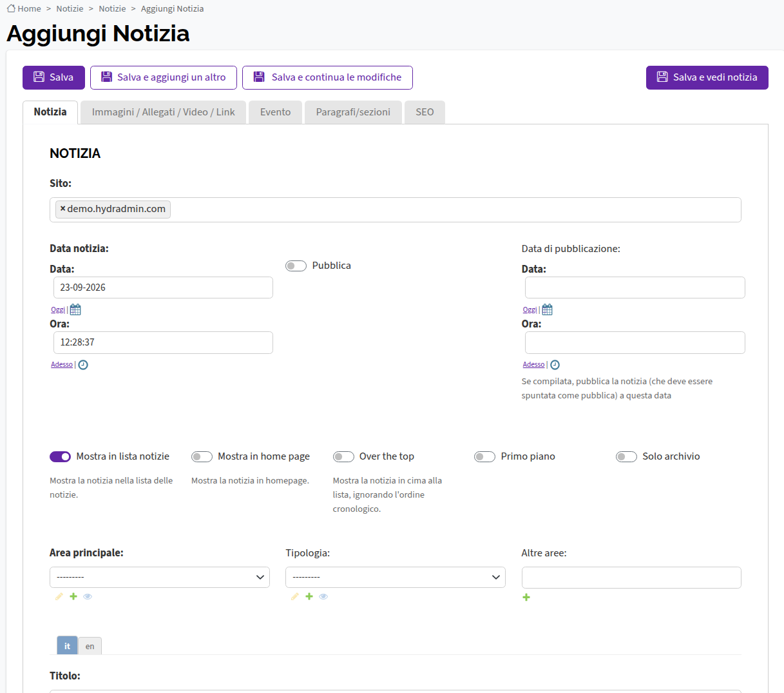
Task: Click clock icon under publication Ora
Action: click(x=555, y=365)
